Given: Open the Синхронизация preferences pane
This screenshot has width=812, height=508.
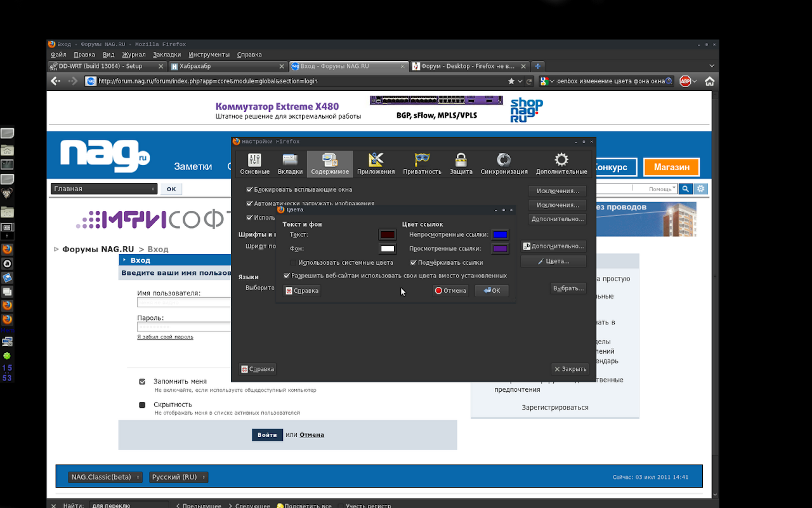Looking at the screenshot, I should (504, 164).
